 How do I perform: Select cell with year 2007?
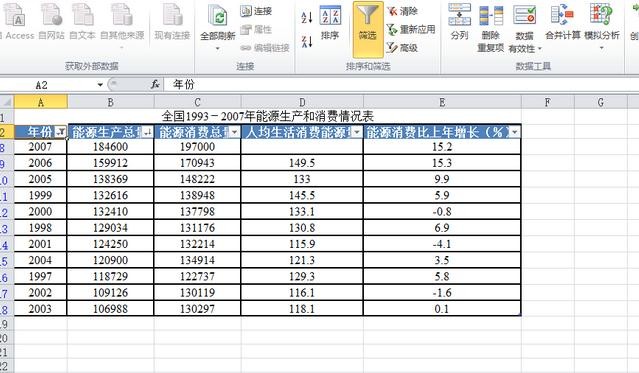(x=40, y=147)
